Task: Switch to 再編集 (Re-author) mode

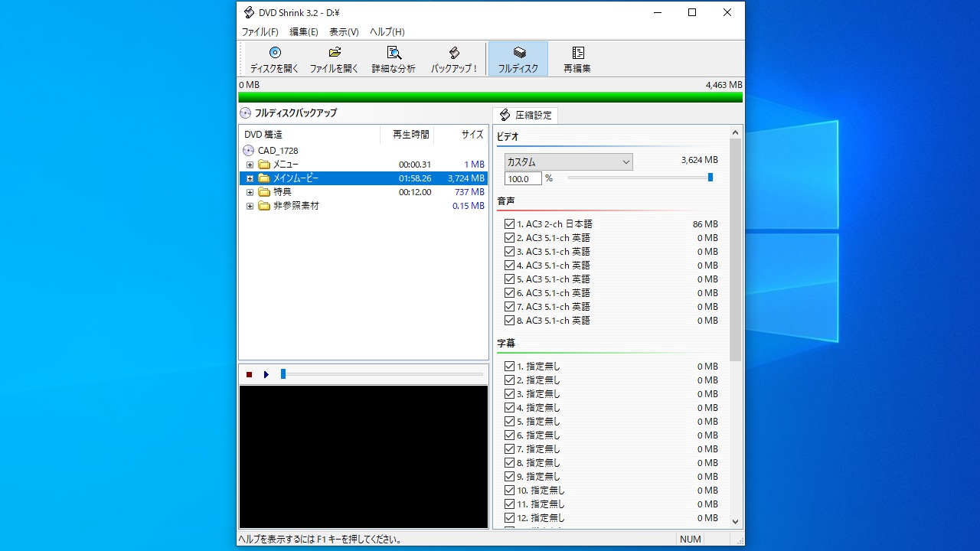Action: click(x=577, y=59)
